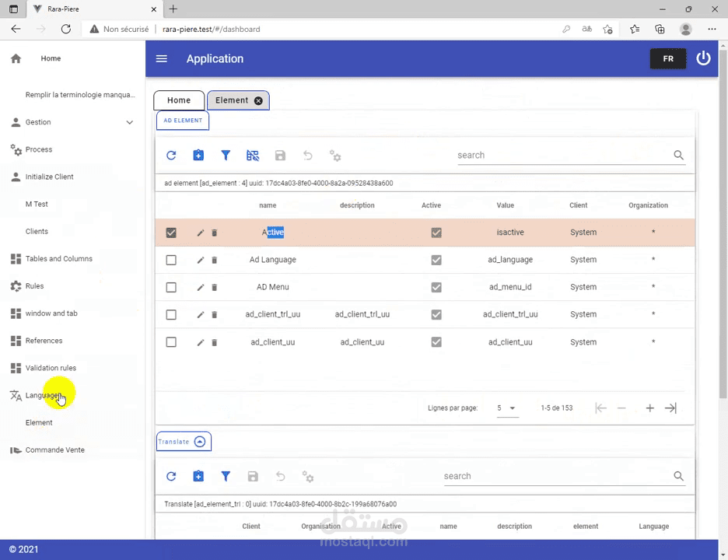Toggle Active column checkbox for isactive row
Viewport: 728px width, 560px height.
click(x=436, y=233)
